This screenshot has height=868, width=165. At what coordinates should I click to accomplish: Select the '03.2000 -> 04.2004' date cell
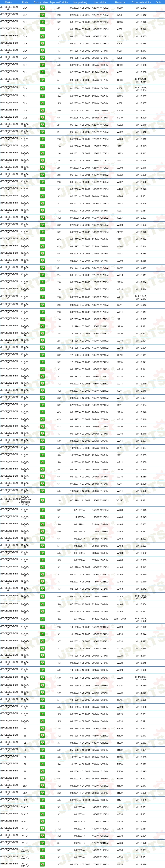80,786
